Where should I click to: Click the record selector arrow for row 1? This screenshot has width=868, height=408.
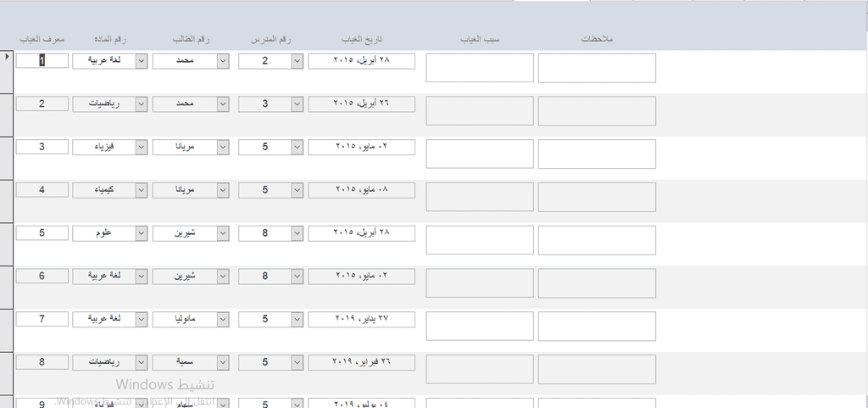(7, 57)
